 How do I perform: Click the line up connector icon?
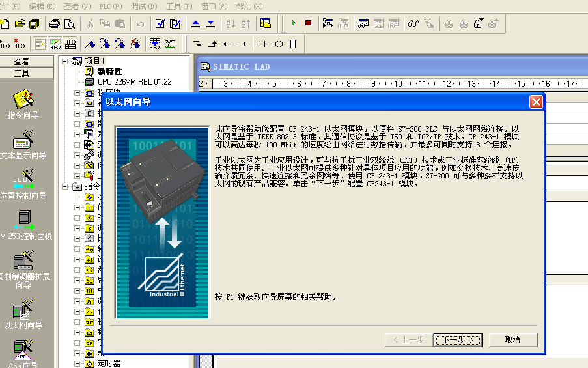pyautogui.click(x=213, y=44)
